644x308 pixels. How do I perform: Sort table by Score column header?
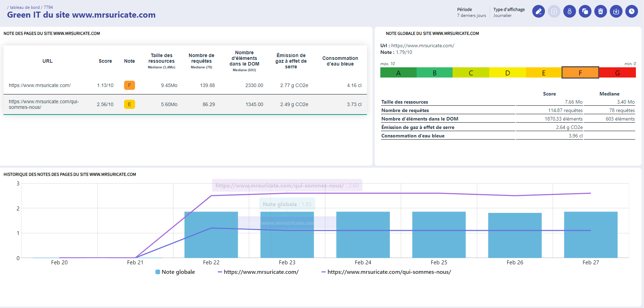(x=105, y=61)
